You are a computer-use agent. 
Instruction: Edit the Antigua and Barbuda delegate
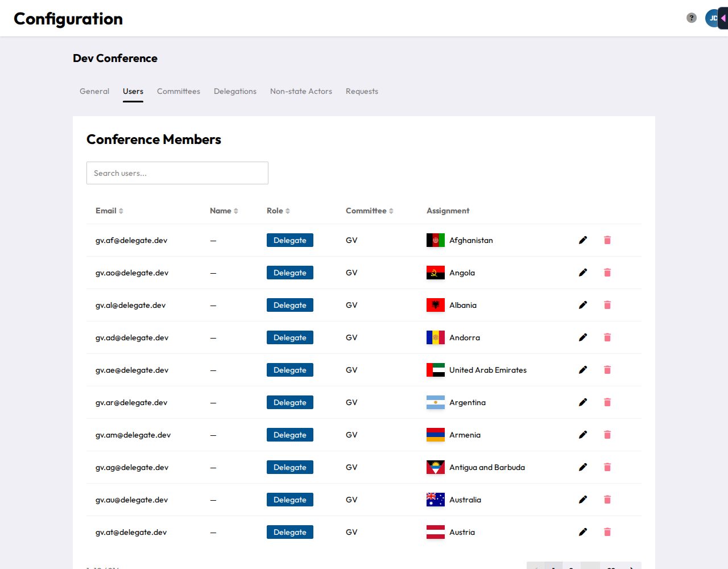(x=583, y=467)
